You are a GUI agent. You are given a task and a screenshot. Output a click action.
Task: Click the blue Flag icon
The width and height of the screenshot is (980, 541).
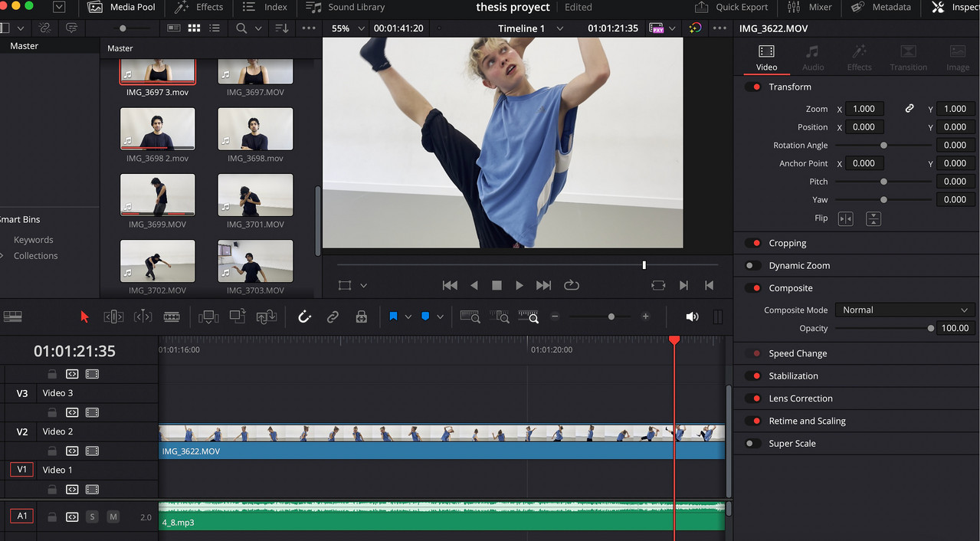coord(393,316)
